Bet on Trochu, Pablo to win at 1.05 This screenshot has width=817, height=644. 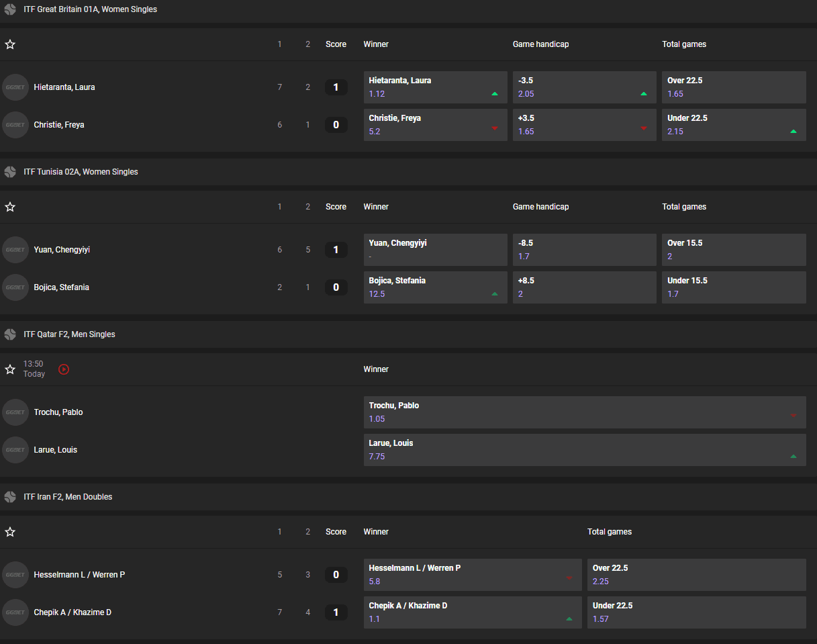click(585, 412)
